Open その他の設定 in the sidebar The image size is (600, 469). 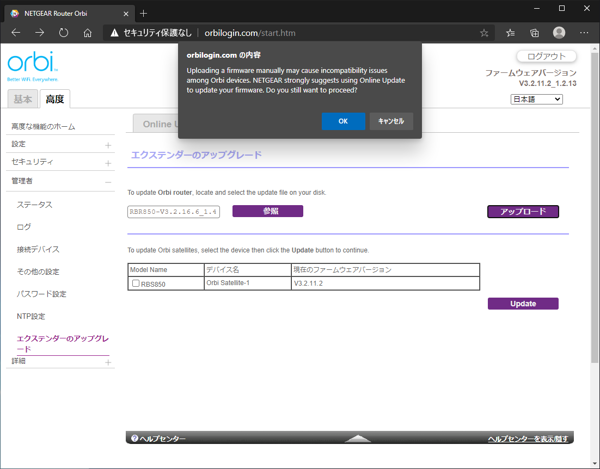[38, 272]
